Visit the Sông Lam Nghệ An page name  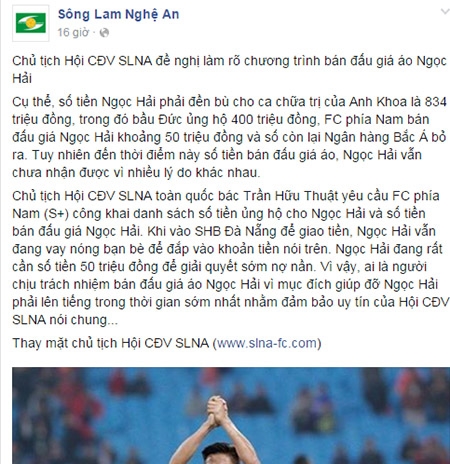point(119,14)
